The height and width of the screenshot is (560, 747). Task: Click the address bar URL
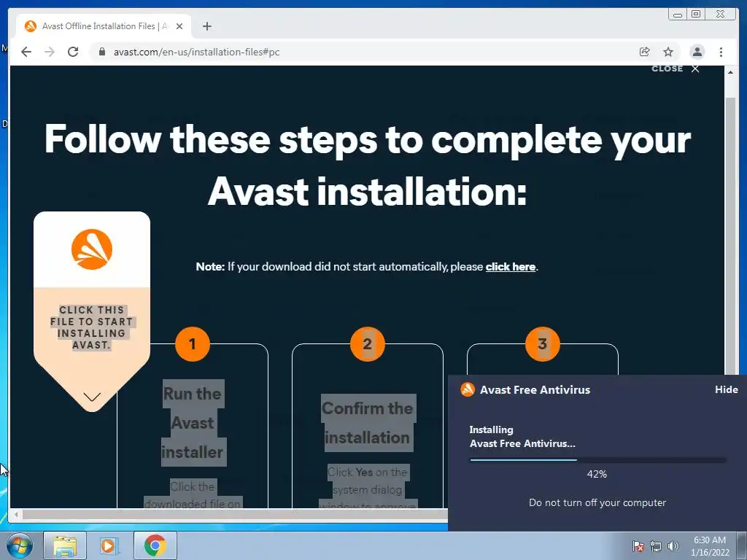tap(196, 52)
